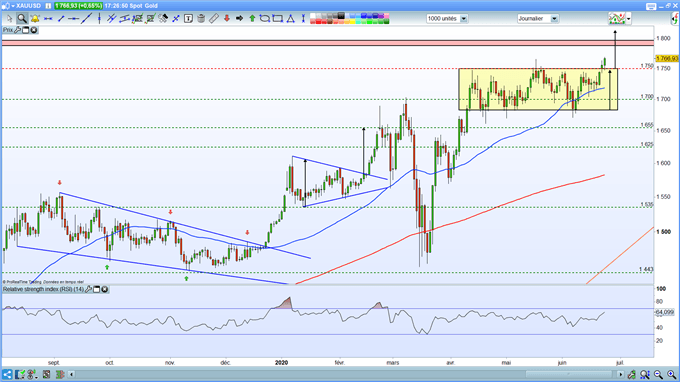Activate the magnifier zoom tool
Screen dimensions: 680x382
click(x=22, y=19)
